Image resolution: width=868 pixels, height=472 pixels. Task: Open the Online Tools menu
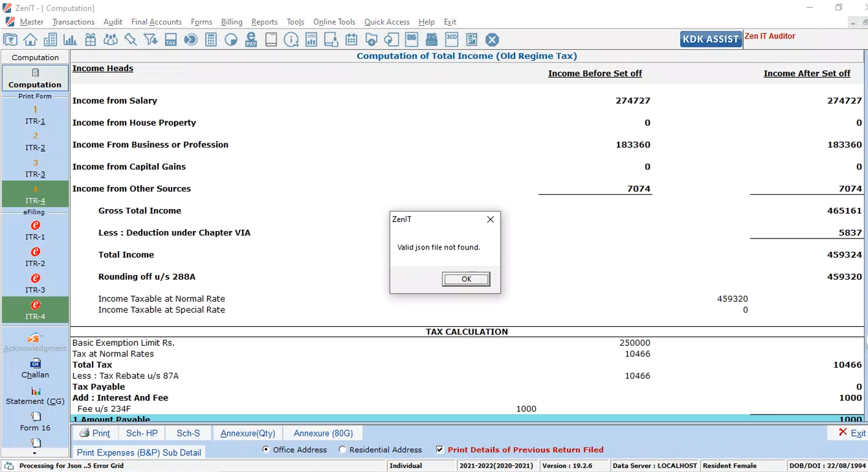click(x=334, y=22)
